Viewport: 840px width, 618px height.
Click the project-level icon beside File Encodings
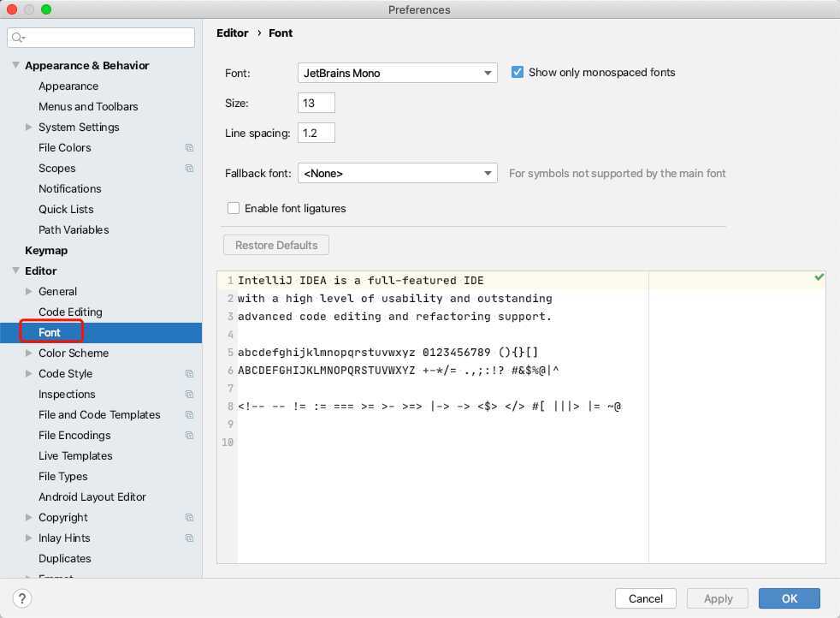click(189, 435)
